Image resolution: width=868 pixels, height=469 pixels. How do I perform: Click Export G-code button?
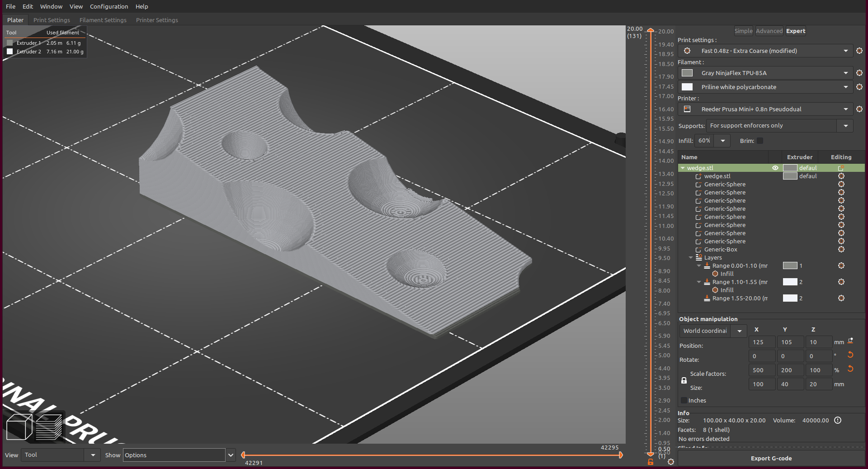point(771,458)
